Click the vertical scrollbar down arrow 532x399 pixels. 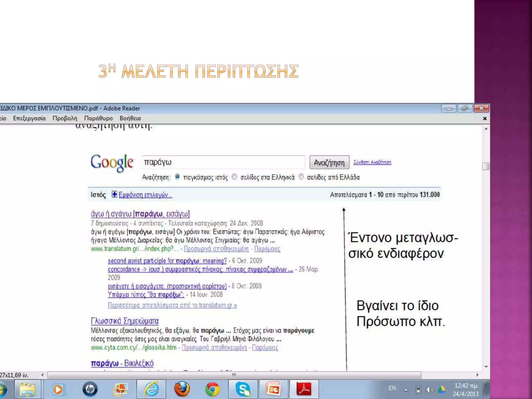coord(486,367)
